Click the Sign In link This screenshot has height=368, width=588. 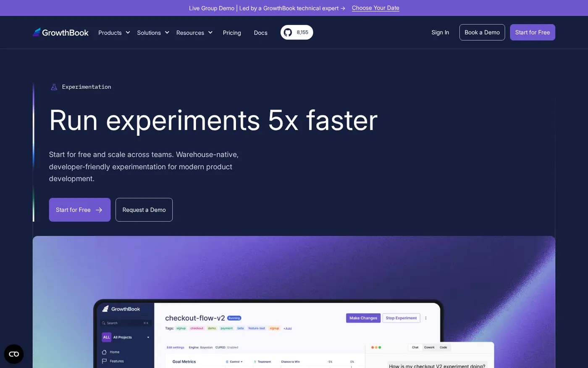click(x=440, y=32)
